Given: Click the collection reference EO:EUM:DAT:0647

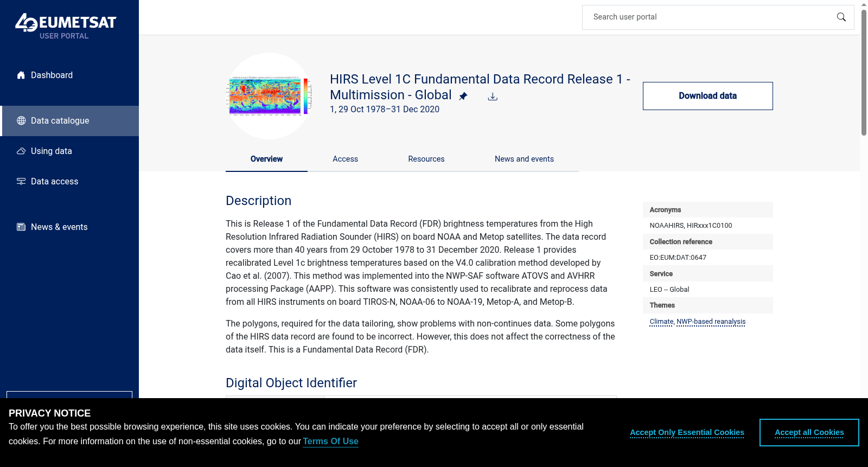Looking at the screenshot, I should click(678, 258).
